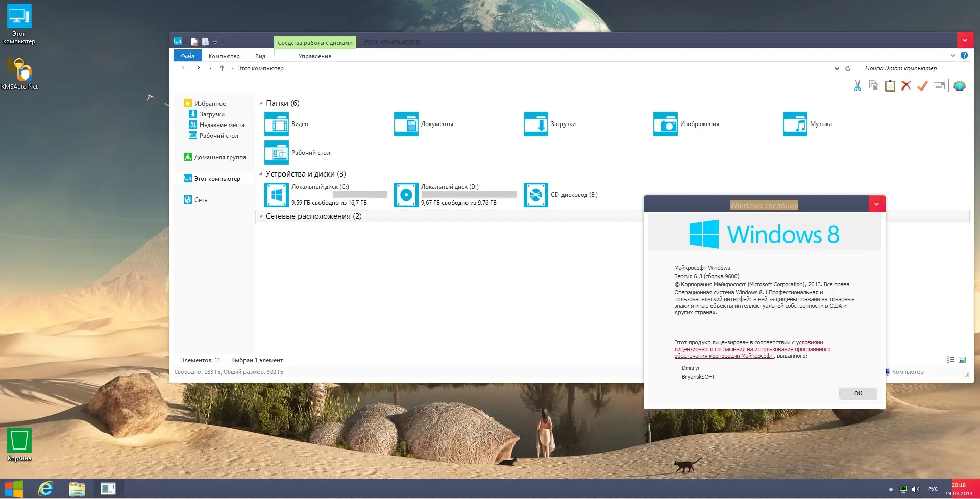Image resolution: width=980 pixels, height=499 pixels.
Task: Open the Компьютер ribbon tab
Action: (x=224, y=56)
